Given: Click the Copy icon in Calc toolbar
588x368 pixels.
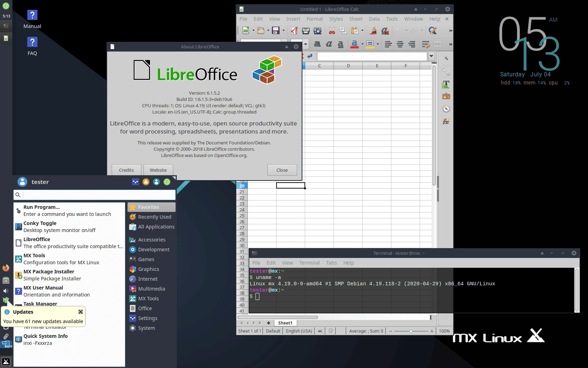Looking at the screenshot, I should coord(343,30).
